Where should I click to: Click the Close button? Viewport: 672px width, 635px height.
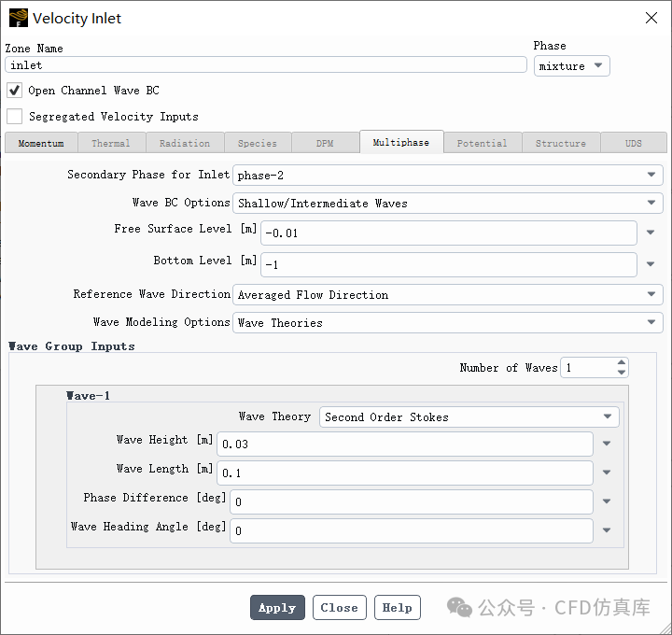pyautogui.click(x=339, y=607)
